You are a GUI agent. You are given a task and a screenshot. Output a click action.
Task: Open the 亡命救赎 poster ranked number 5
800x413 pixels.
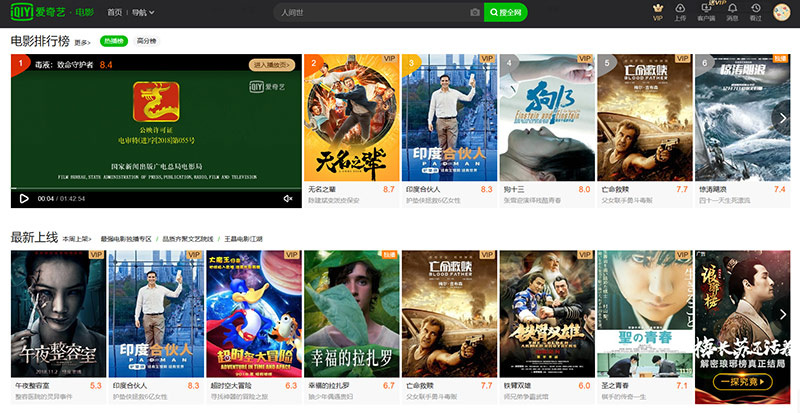pos(645,118)
